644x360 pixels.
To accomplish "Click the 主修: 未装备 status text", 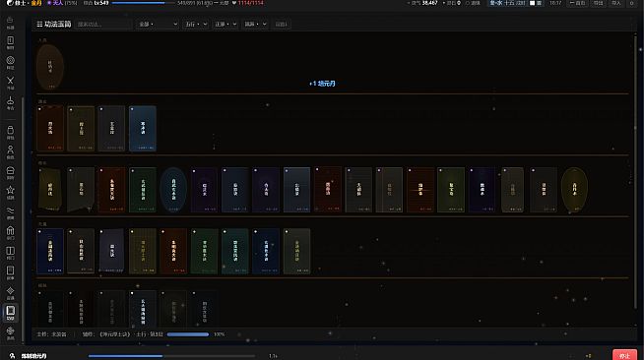I will 52,334.
